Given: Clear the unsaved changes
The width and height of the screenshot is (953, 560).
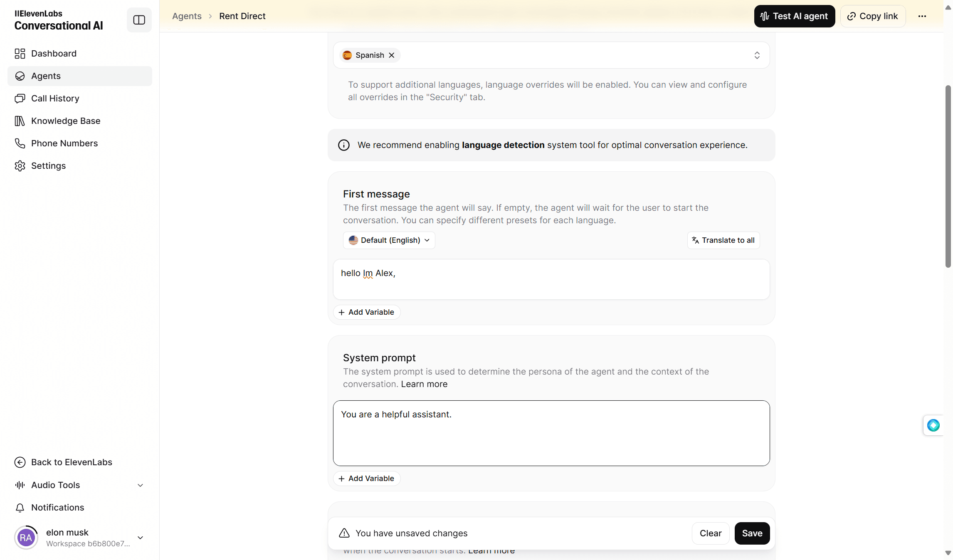Looking at the screenshot, I should click(x=711, y=533).
